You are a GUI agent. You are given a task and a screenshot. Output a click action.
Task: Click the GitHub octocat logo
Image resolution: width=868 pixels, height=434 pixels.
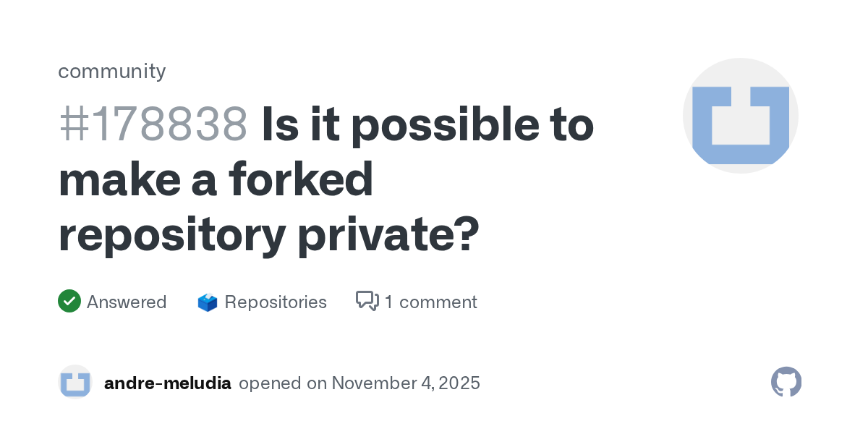[x=786, y=382]
